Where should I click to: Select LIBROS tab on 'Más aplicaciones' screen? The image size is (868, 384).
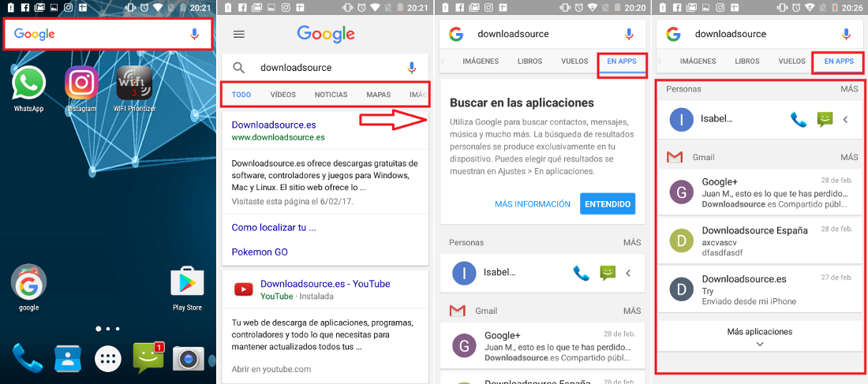point(747,62)
